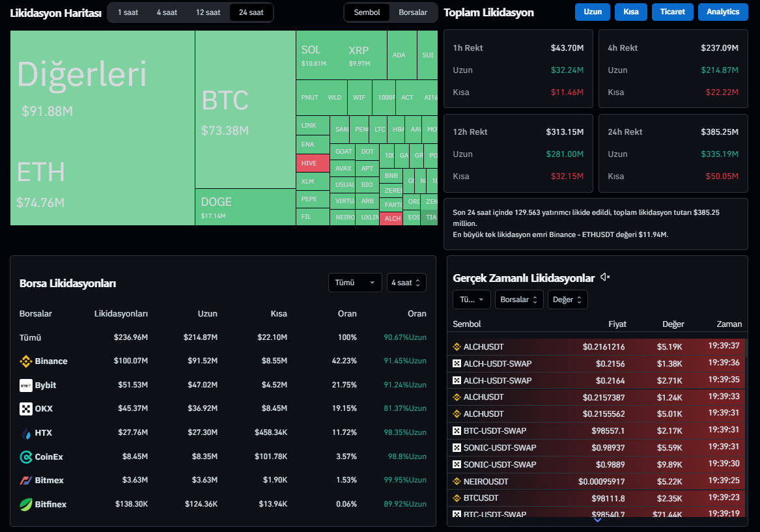Screen dimensions: 760x532
Task: Click the PNUT heatmap tile
Action: [309, 98]
